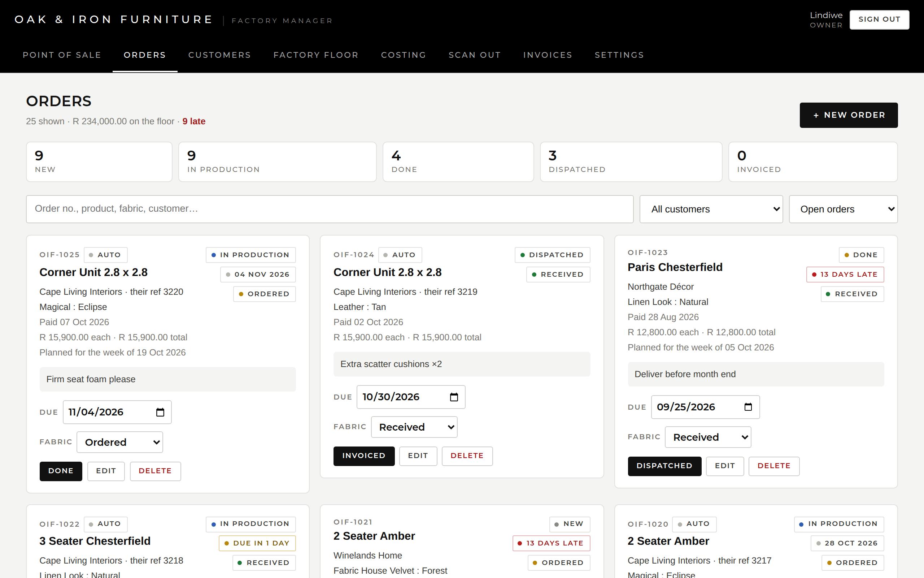
Task: Open calendar picker for OIF-1024 due date
Action: coord(454,397)
